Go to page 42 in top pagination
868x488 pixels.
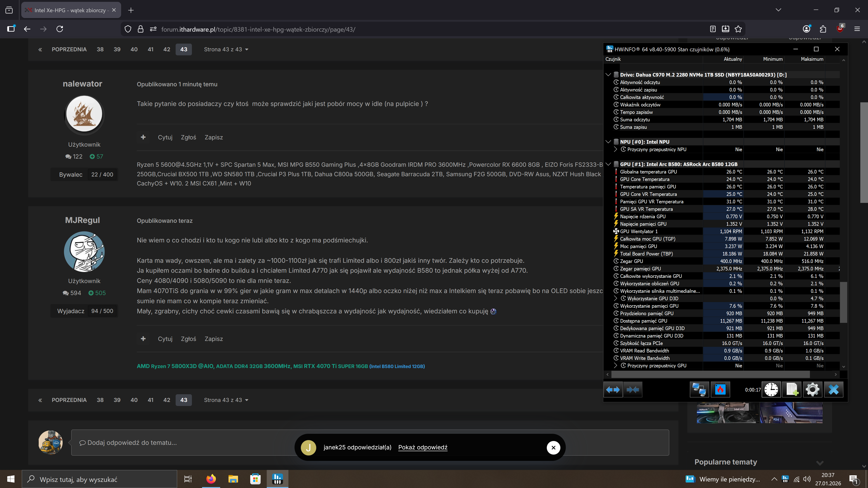166,49
